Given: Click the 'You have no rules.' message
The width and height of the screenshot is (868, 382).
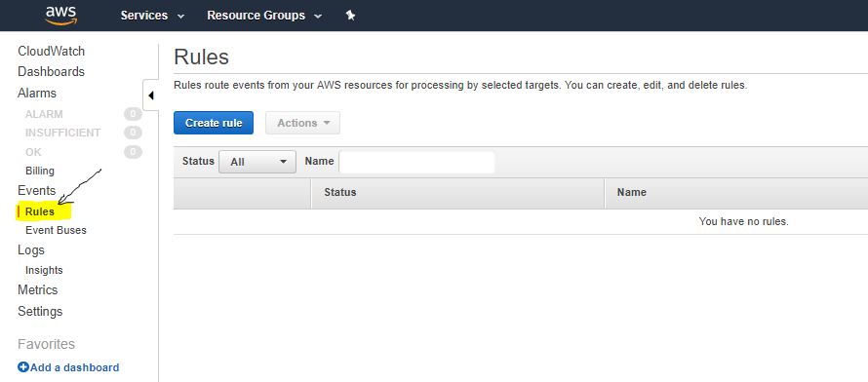Looking at the screenshot, I should pyautogui.click(x=743, y=221).
